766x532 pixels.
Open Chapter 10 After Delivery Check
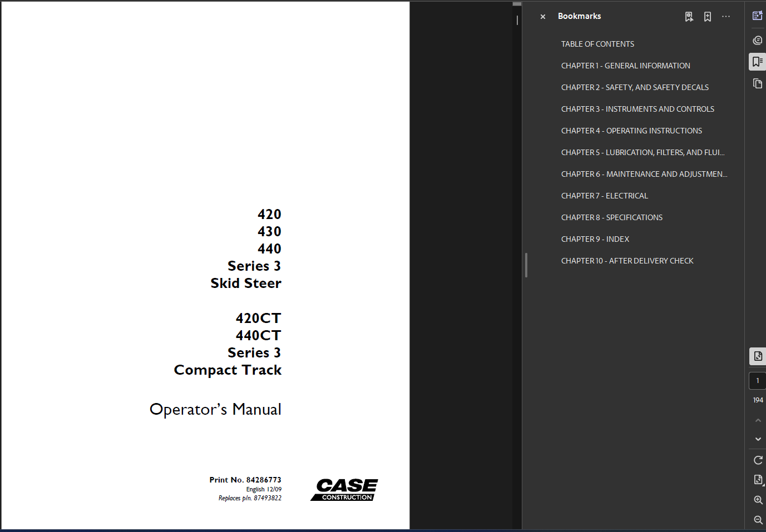pyautogui.click(x=627, y=261)
